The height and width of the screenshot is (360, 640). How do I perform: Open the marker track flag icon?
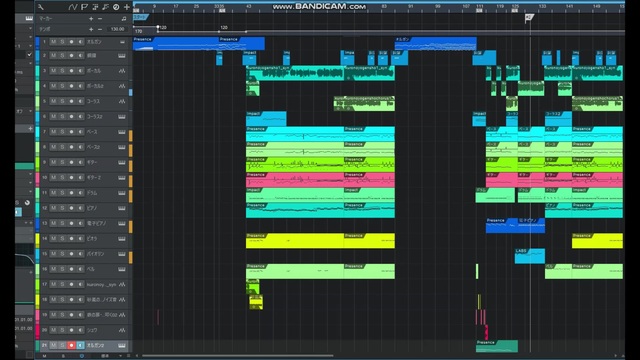pos(84,7)
